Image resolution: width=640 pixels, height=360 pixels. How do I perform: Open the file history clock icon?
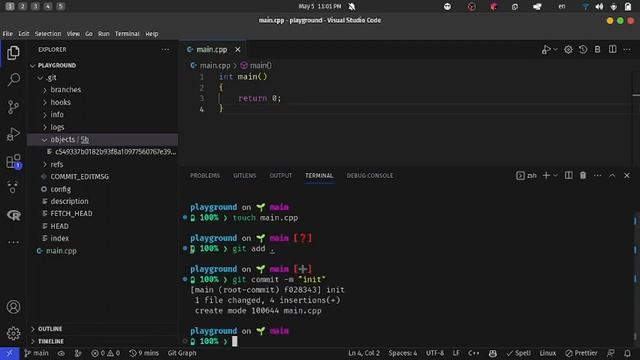tap(583, 49)
